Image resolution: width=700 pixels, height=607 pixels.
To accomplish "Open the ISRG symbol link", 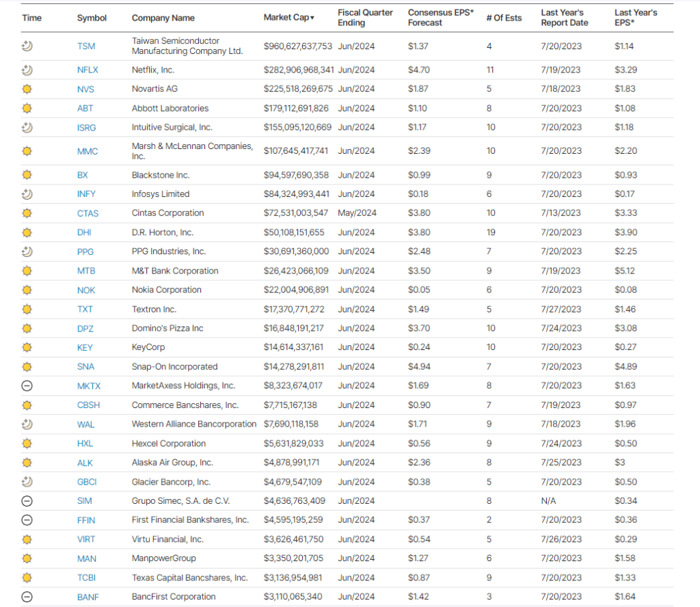I will click(x=87, y=128).
